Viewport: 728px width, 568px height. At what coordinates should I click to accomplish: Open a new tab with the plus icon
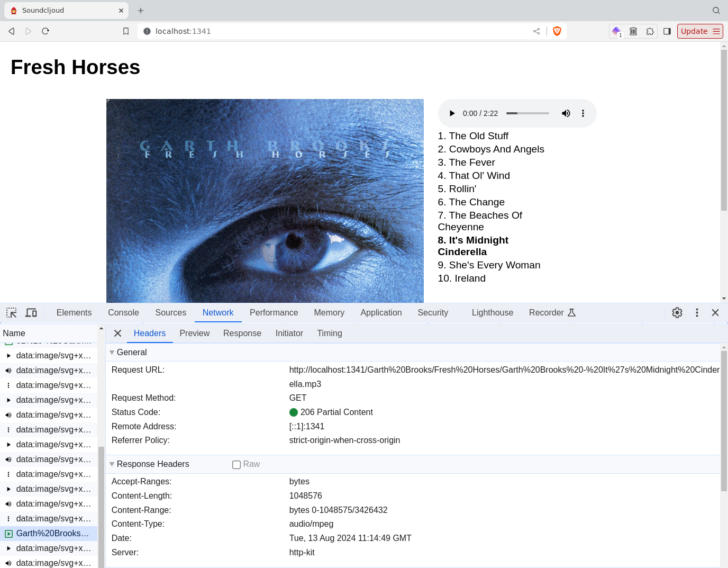[141, 11]
